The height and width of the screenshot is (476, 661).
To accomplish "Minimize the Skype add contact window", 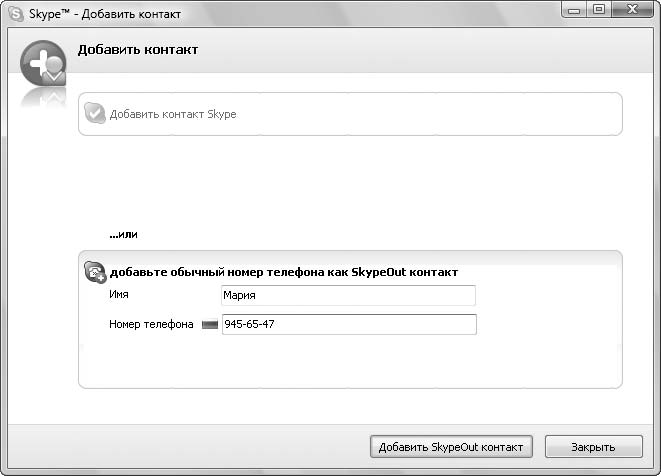I will pyautogui.click(x=574, y=10).
